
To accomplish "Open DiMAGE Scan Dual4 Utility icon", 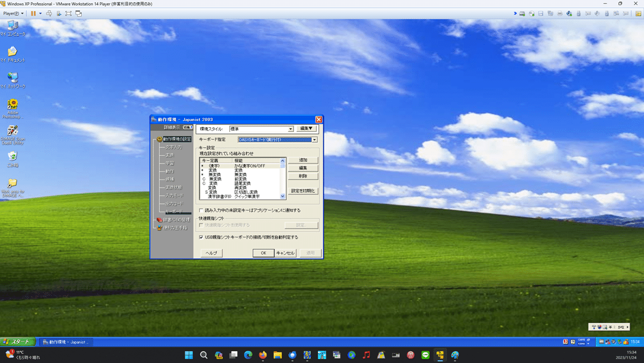I will coord(13,134).
